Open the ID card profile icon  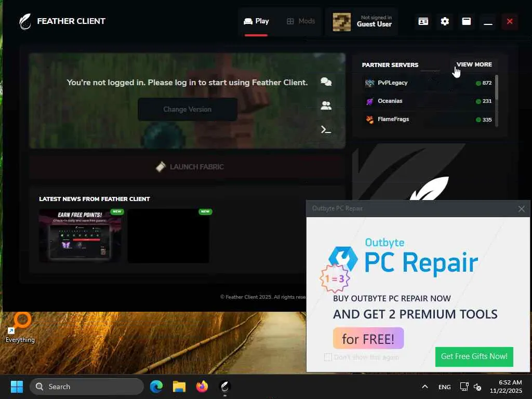423,21
